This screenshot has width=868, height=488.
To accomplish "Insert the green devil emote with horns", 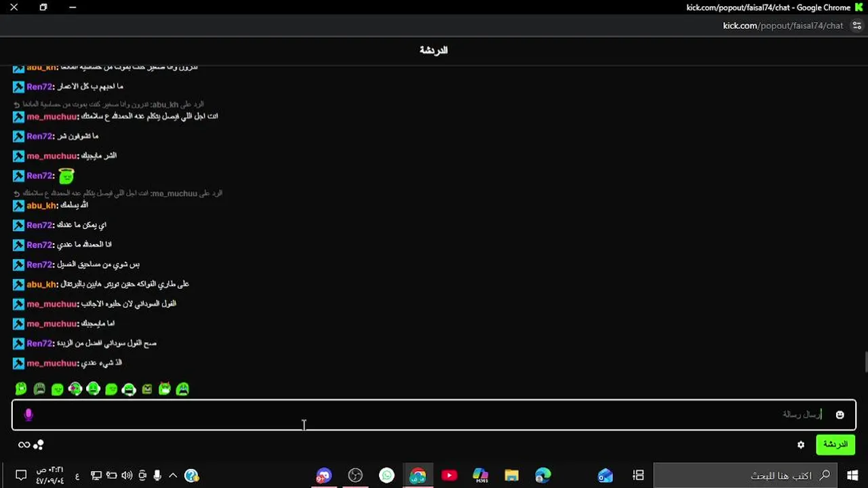I will point(165,389).
